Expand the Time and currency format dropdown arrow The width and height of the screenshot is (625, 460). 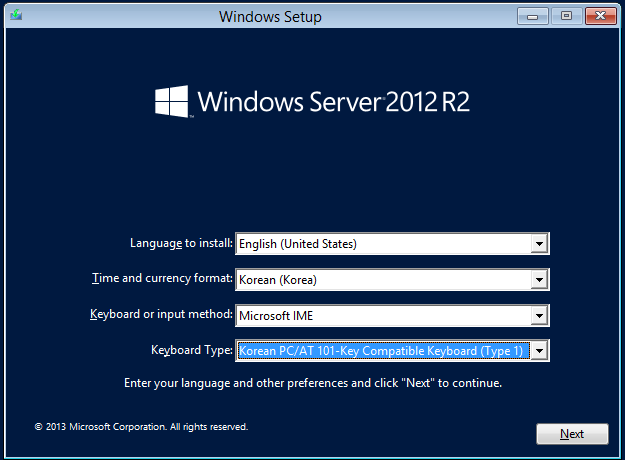click(539, 279)
